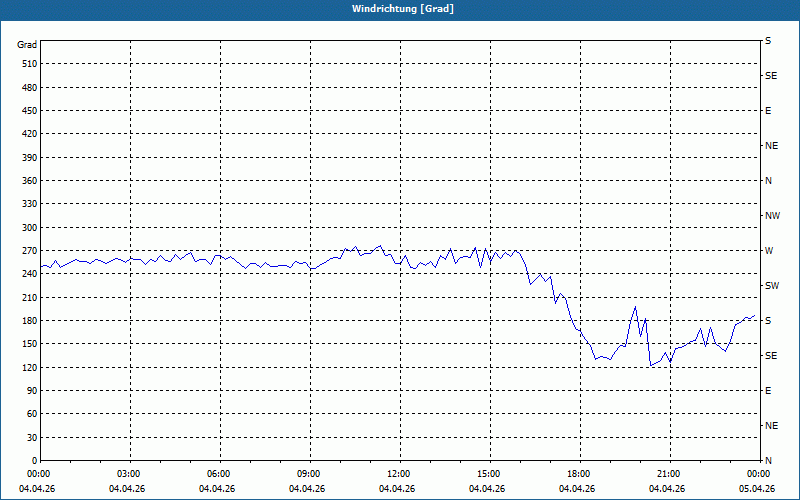The image size is (800, 500).
Task: Select the 240 degree axis label
Action: (30, 274)
